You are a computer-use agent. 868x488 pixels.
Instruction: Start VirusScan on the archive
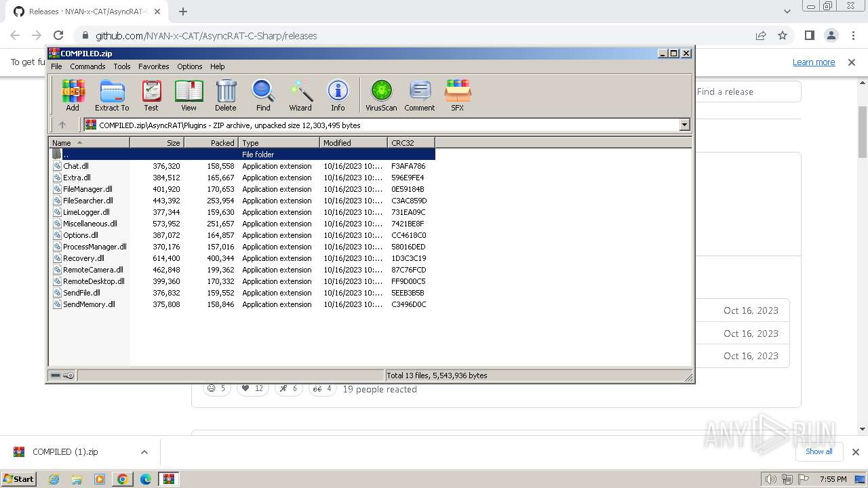pos(381,95)
